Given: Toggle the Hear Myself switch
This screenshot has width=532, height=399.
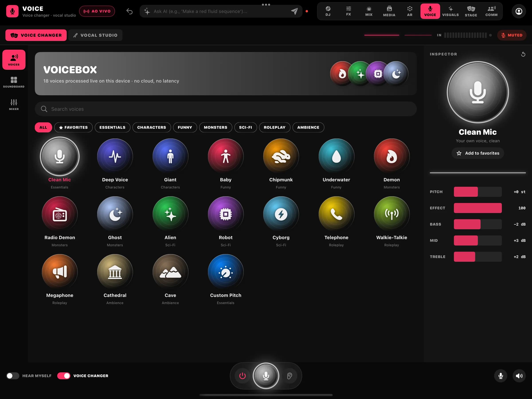Looking at the screenshot, I should [x=13, y=376].
